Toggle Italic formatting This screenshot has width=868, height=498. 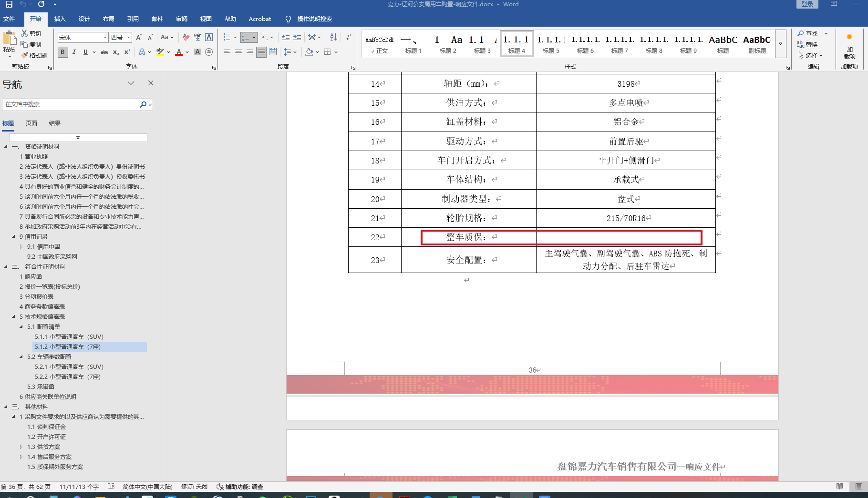pyautogui.click(x=74, y=52)
